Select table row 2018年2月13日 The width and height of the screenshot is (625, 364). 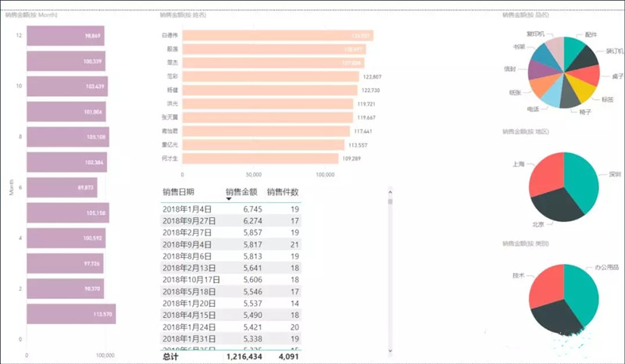click(x=231, y=268)
